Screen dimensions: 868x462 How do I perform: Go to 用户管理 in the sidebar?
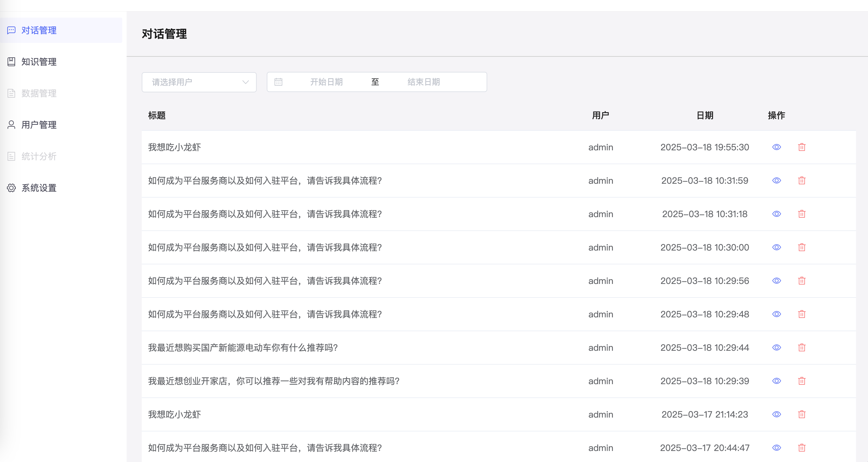[x=61, y=125]
